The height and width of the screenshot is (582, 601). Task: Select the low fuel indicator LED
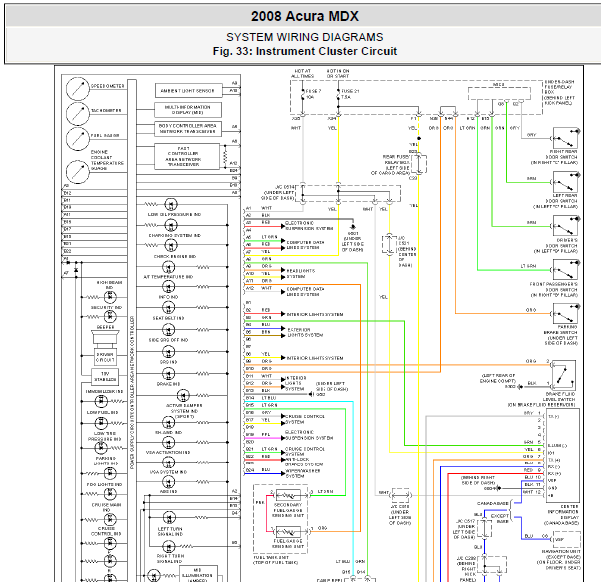click(101, 423)
